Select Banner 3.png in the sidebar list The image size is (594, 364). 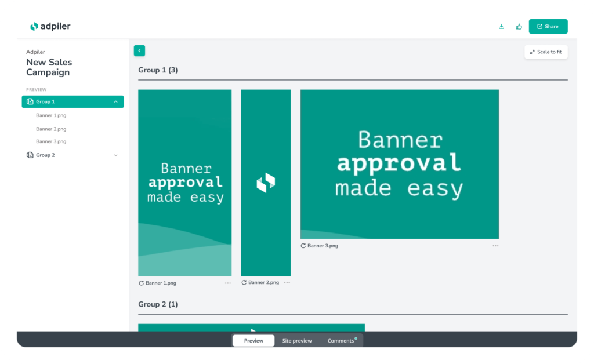tap(51, 141)
